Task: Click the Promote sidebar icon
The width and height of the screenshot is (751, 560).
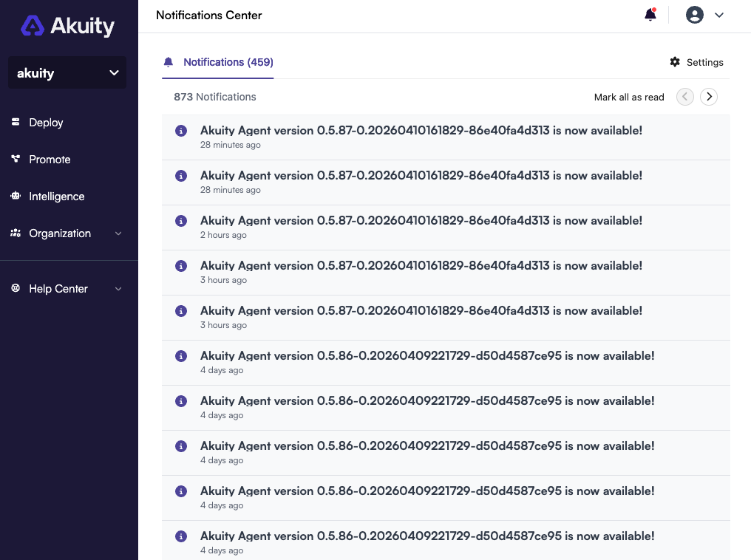Action: pyautogui.click(x=16, y=160)
